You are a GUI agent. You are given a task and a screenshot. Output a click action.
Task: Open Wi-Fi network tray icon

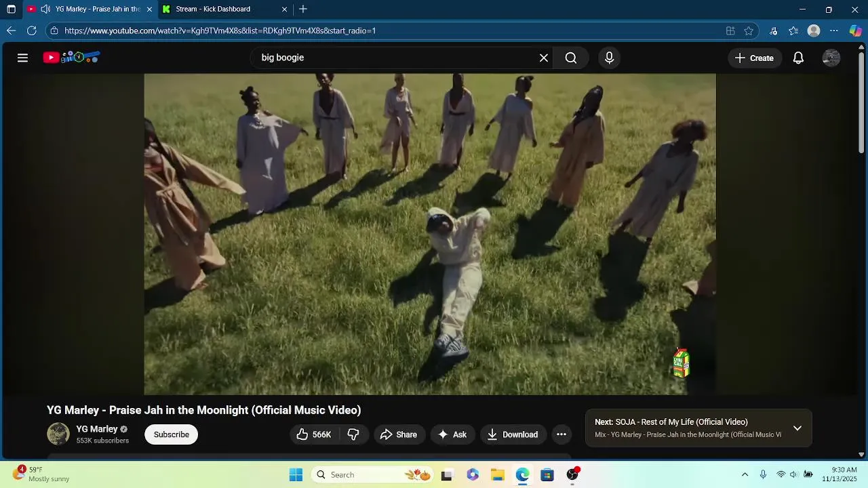click(781, 474)
